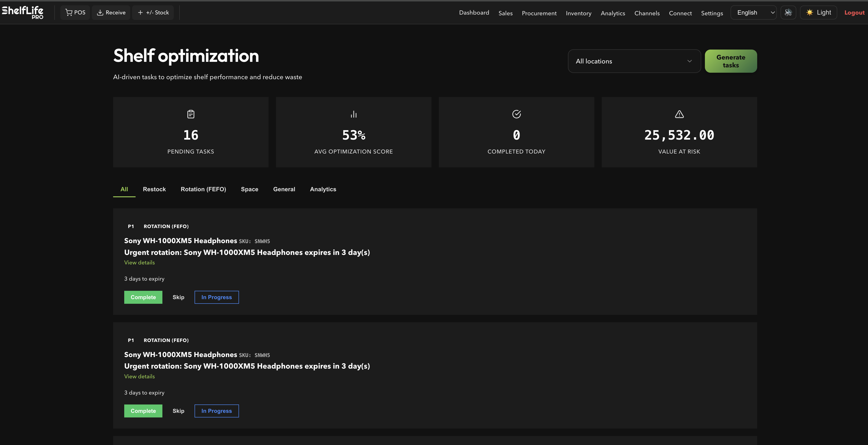This screenshot has height=445, width=868.
Task: Mark the second headphones task In Progress
Action: [216, 411]
